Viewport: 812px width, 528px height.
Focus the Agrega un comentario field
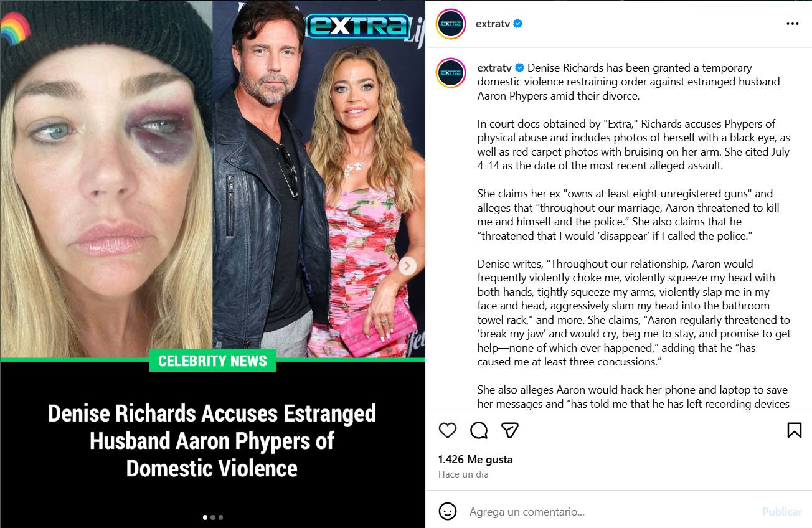(x=610, y=511)
